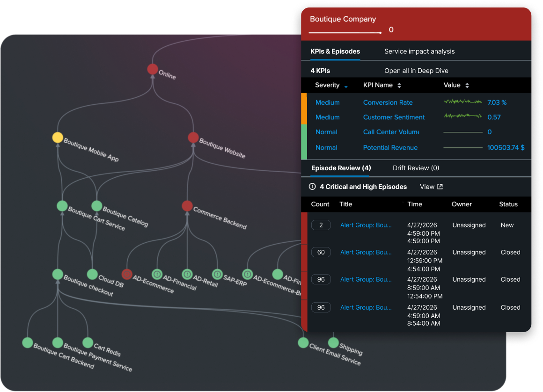Screen dimensions: 543x392
Task: Click the Boutique Payment Service node
Action: tap(58, 343)
